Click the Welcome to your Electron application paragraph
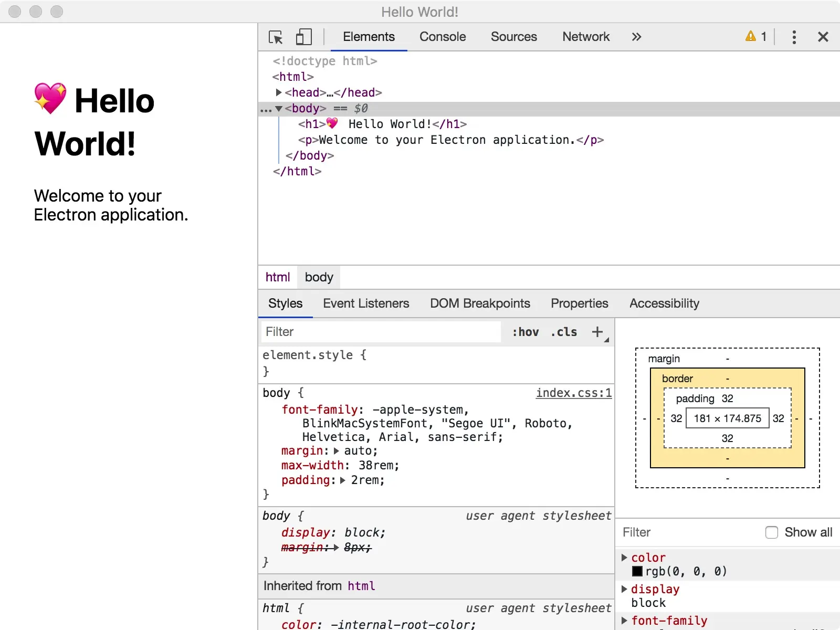This screenshot has height=630, width=840. point(111,205)
